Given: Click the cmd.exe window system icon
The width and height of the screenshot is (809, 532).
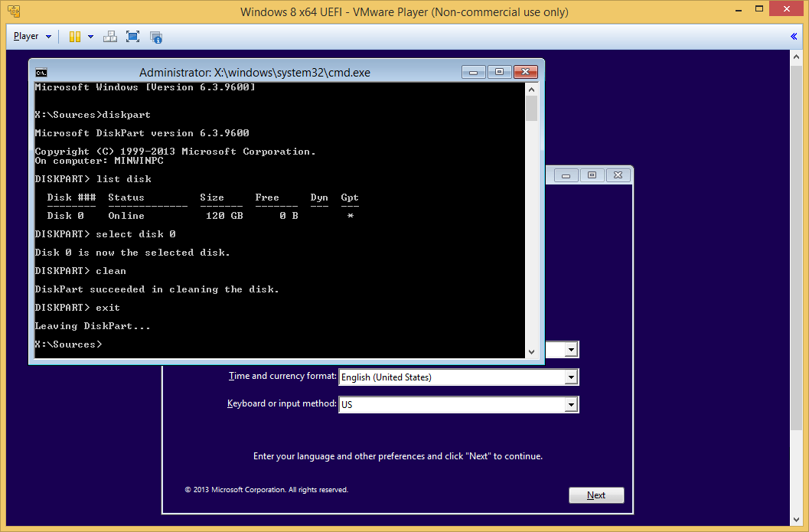Looking at the screenshot, I should 41,72.
